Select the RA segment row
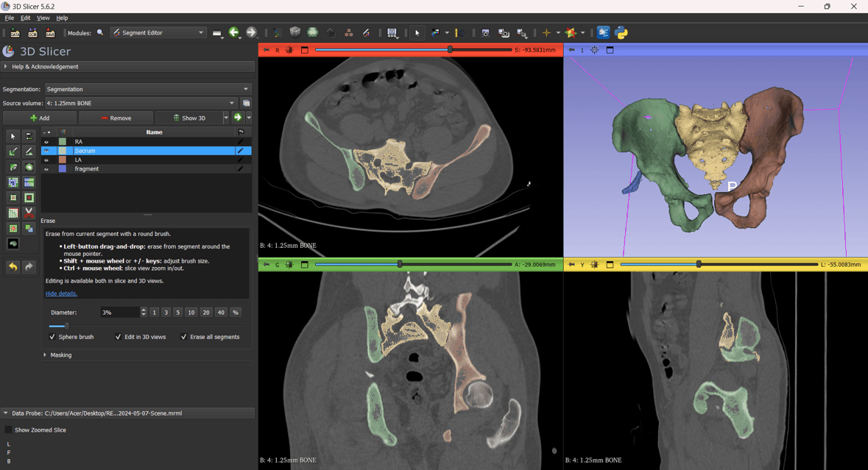The height and width of the screenshot is (470, 868). pyautogui.click(x=147, y=141)
